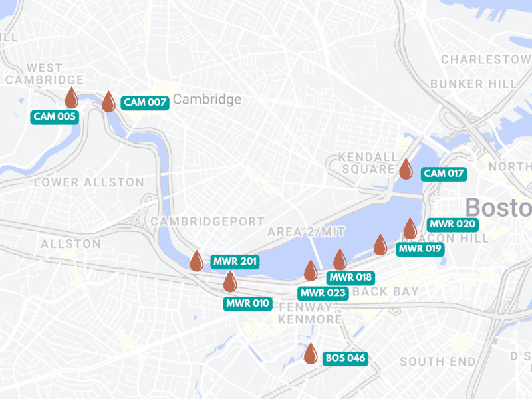Open the CAM 017 label tag
Viewport: 532px width, 399px height.
[x=444, y=174]
